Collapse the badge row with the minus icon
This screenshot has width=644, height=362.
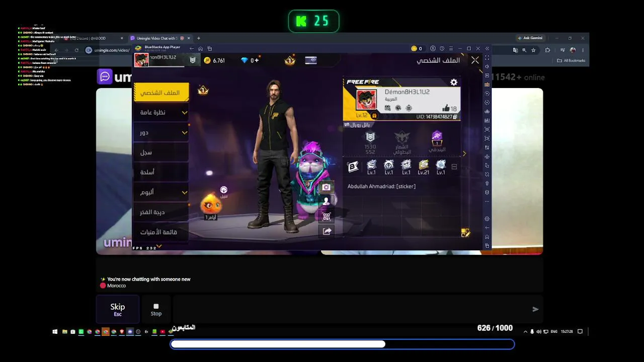tap(454, 166)
